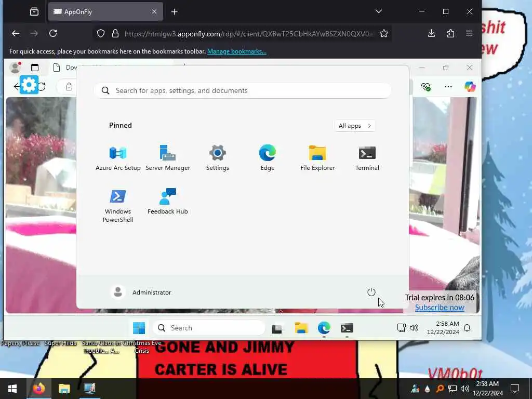
Task: Open Super Hilda desktop shortcut
Action: 60,343
